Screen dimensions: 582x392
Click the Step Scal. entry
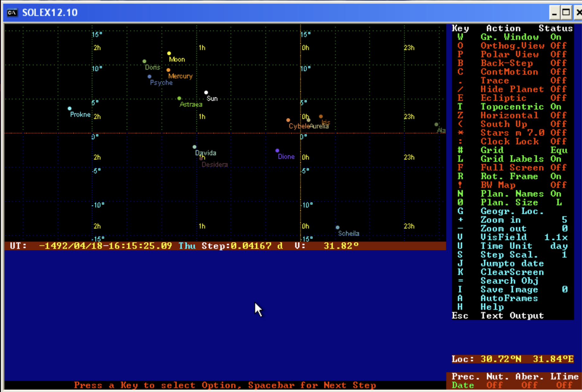click(x=512, y=254)
